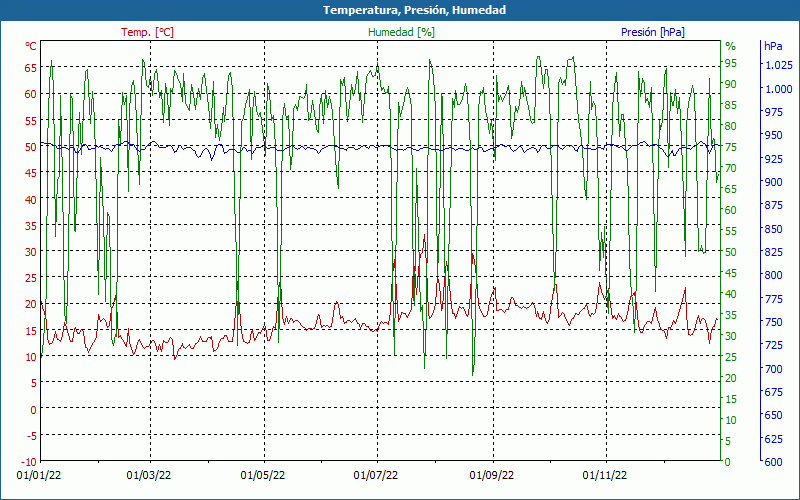Click the '75' humidity axis value
The width and height of the screenshot is (800, 500).
point(731,147)
